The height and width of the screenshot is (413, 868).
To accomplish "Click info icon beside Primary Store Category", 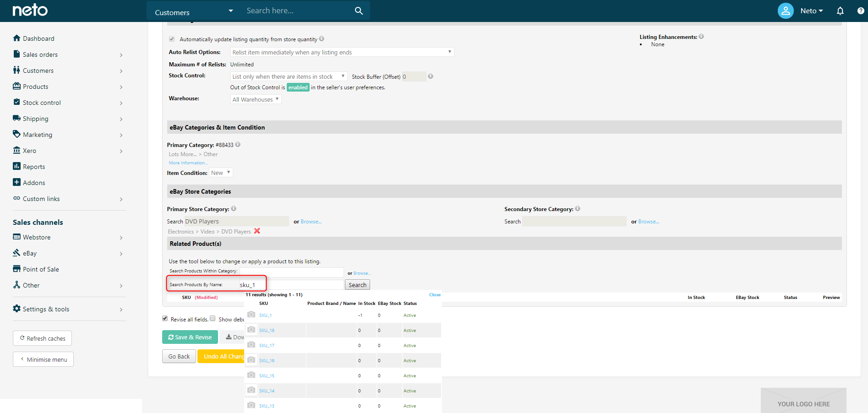I will click(x=234, y=209).
